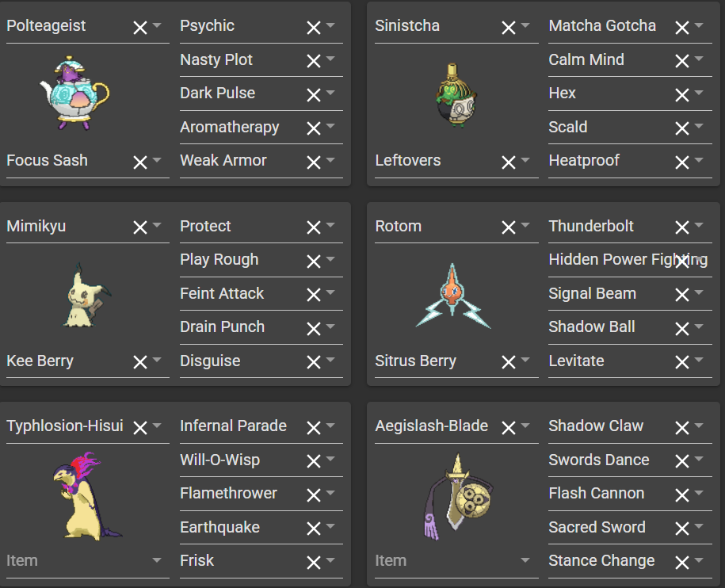
Task: Remove the Focus Sash item
Action: (x=140, y=162)
